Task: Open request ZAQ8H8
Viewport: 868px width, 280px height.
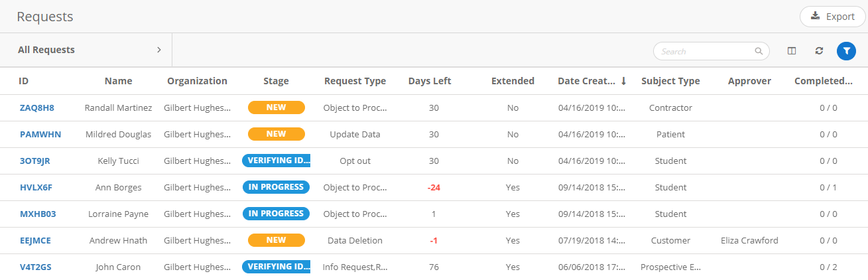Action: [x=37, y=107]
